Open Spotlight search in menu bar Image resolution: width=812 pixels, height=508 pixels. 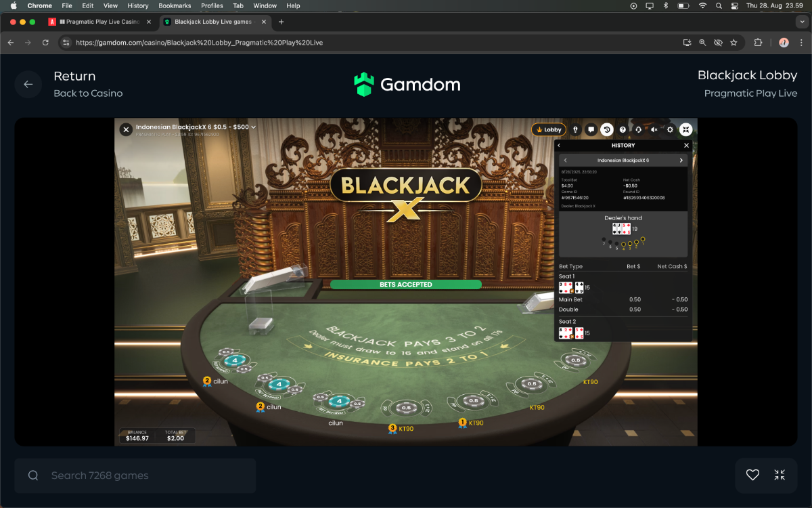point(719,5)
